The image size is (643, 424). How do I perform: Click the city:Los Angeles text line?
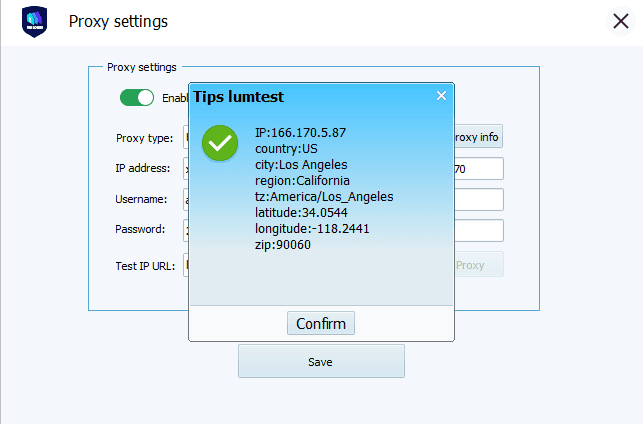[301, 165]
